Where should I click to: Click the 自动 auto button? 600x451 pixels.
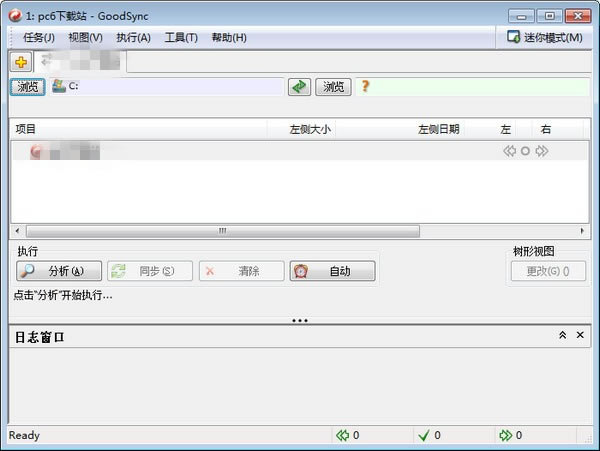(x=333, y=271)
